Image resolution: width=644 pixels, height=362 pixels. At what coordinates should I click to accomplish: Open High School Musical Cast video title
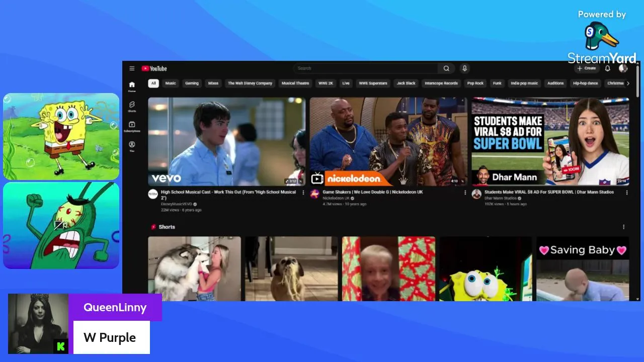tap(228, 195)
